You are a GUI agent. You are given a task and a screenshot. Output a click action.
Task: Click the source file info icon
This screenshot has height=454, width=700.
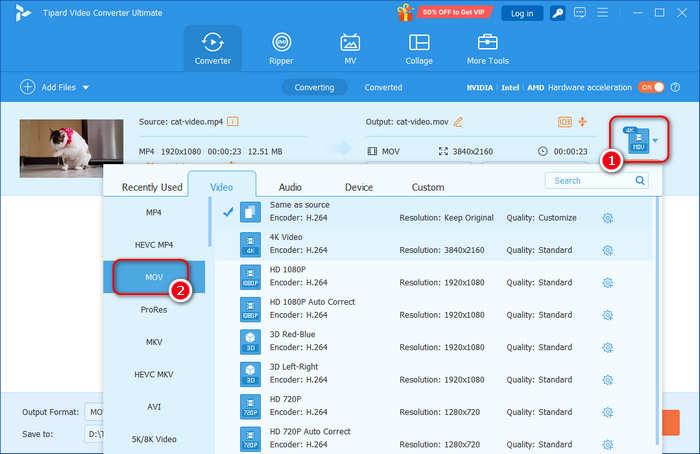pyautogui.click(x=233, y=121)
